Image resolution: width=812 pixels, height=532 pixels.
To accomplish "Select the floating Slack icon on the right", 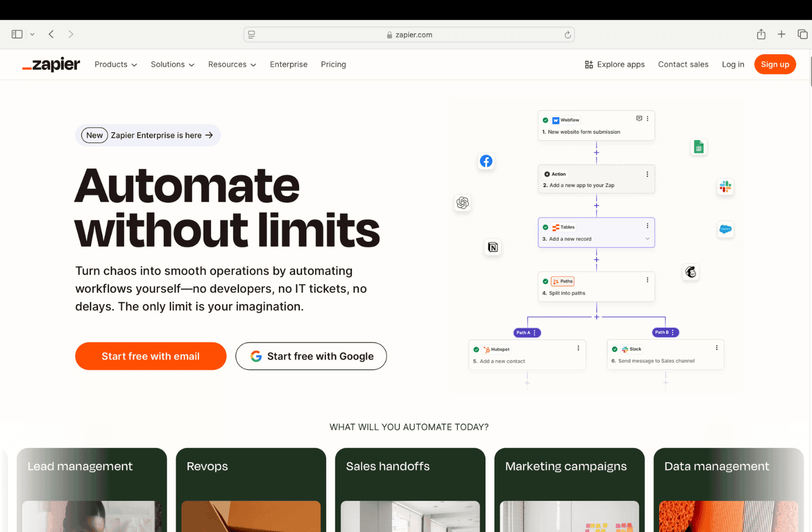I will (x=725, y=187).
